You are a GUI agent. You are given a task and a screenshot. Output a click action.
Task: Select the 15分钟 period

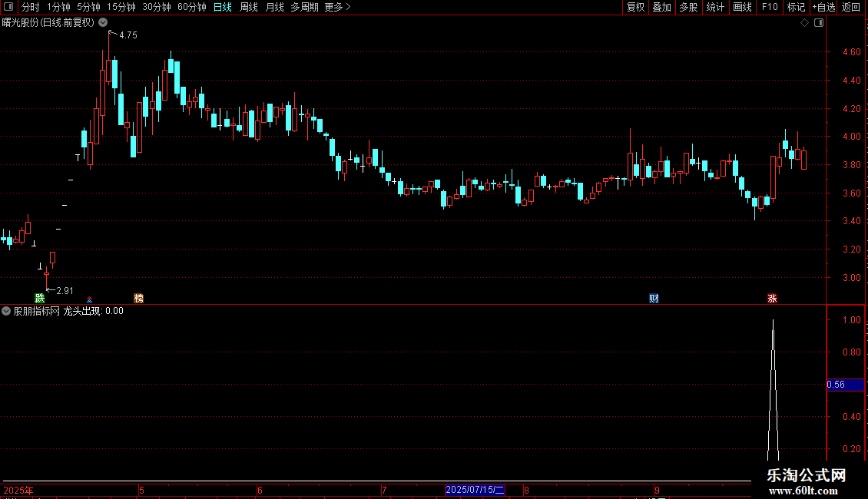[121, 7]
